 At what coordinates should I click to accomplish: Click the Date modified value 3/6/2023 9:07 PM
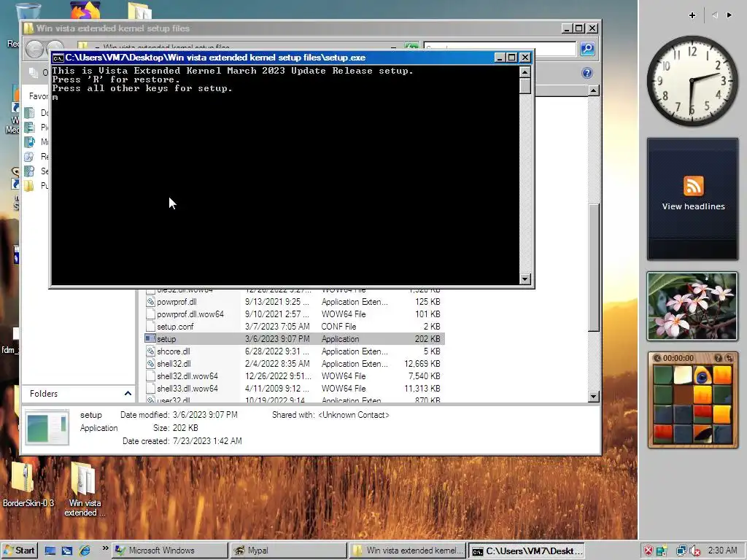(205, 415)
